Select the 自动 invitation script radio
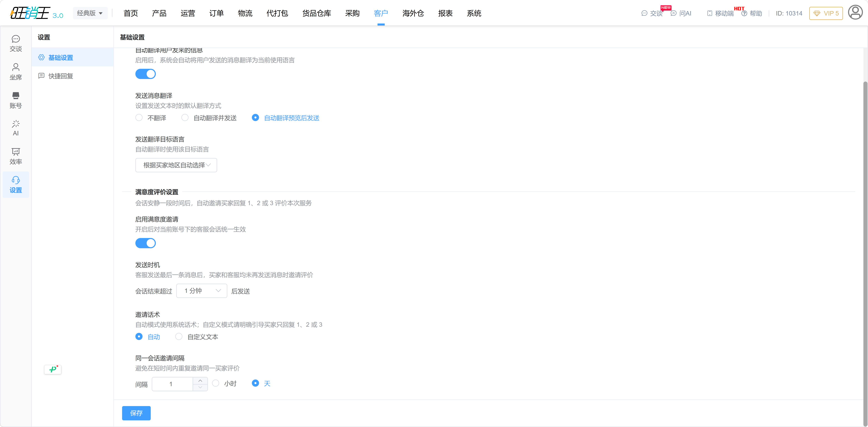 click(148, 337)
